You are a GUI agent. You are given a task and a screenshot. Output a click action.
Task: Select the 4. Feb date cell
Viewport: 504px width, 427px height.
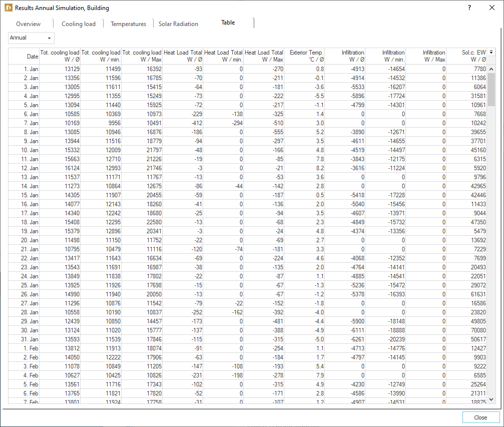[x=24, y=375]
